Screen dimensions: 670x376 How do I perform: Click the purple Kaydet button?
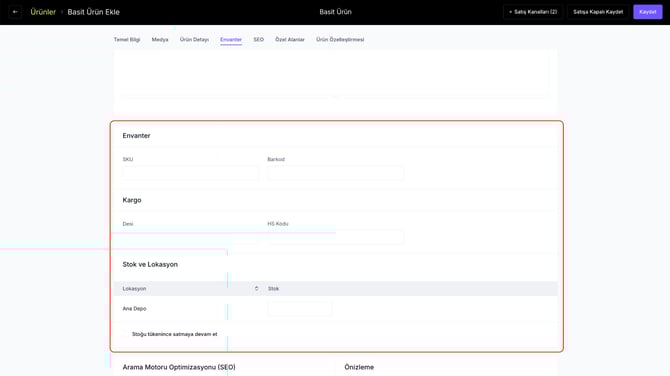(648, 12)
